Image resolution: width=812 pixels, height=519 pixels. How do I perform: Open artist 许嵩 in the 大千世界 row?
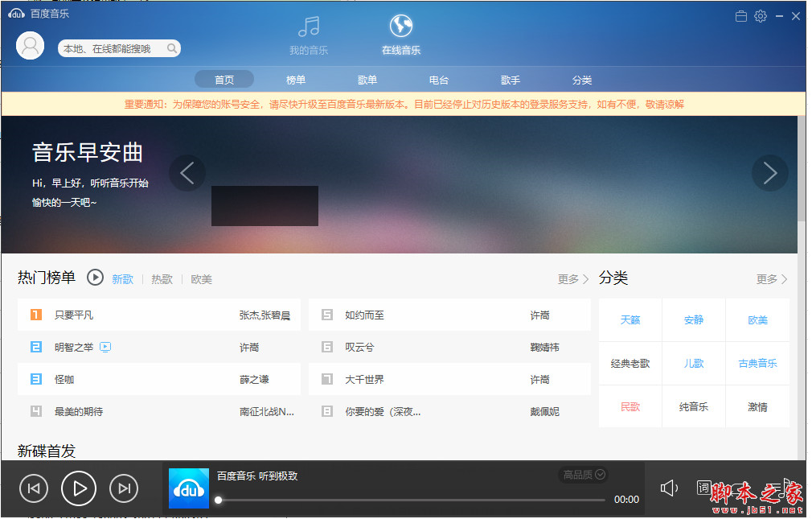(x=539, y=380)
